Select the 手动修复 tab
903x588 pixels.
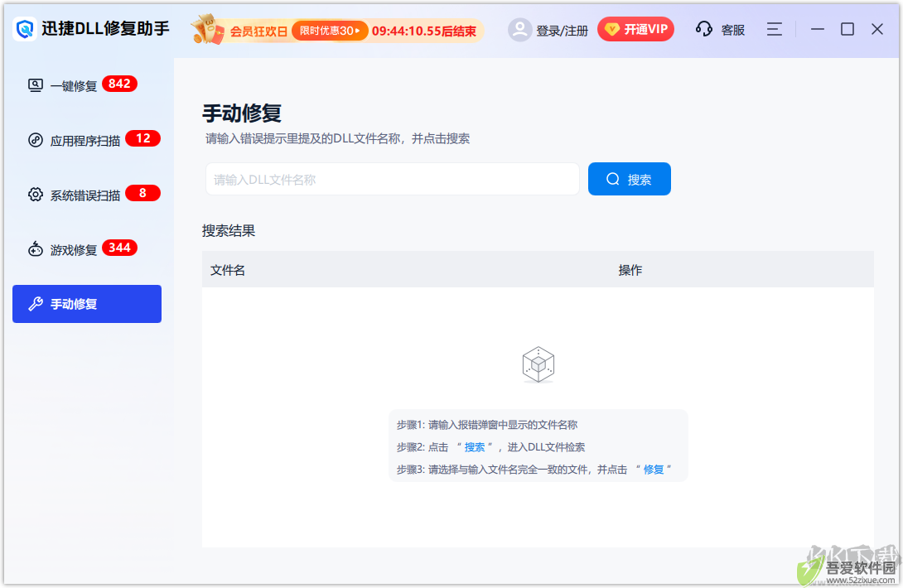pyautogui.click(x=87, y=304)
